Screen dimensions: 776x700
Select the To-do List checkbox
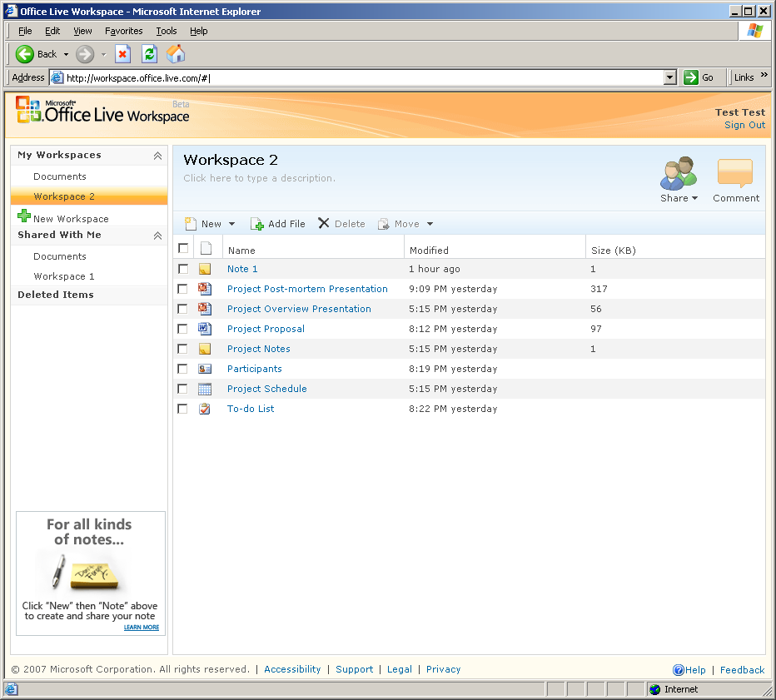click(182, 409)
